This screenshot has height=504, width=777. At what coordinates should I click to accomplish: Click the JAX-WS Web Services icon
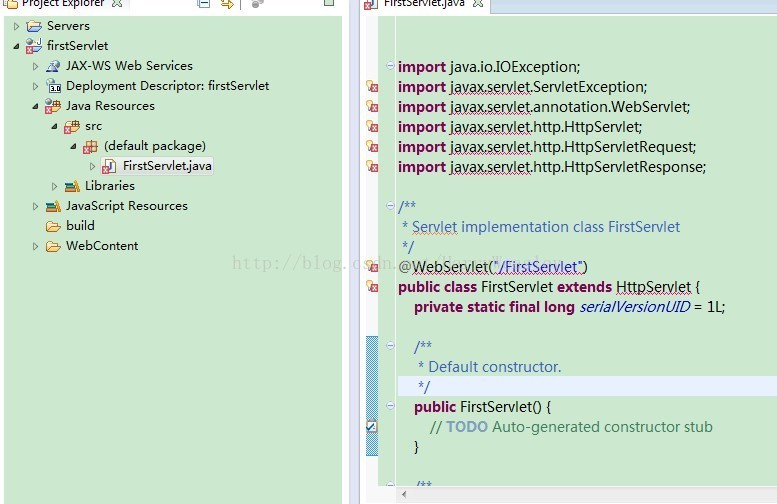[x=54, y=66]
